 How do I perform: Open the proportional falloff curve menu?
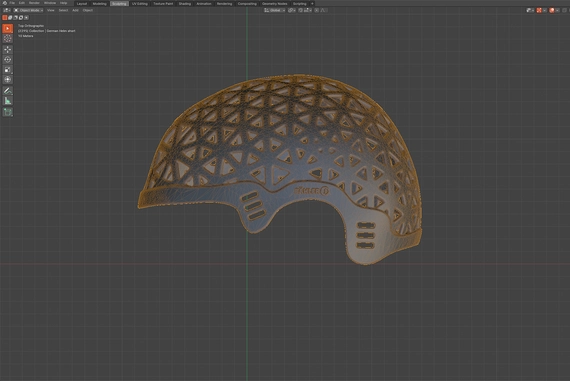click(x=324, y=10)
